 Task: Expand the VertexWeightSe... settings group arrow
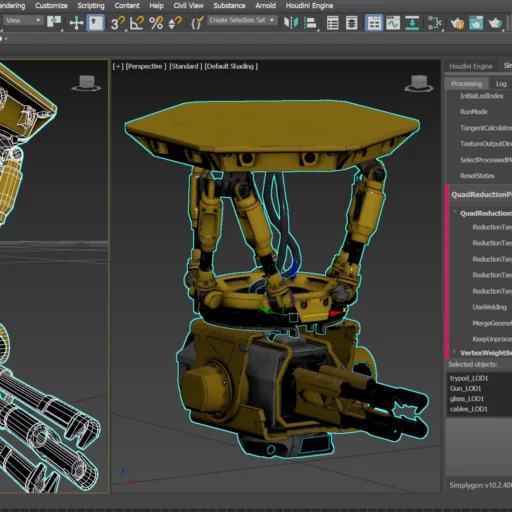point(455,352)
